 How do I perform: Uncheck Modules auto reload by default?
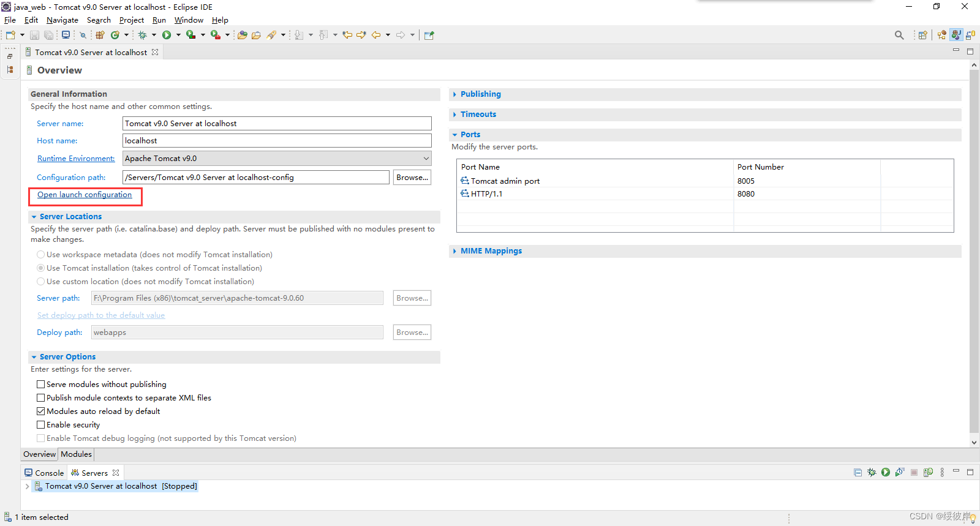[41, 411]
